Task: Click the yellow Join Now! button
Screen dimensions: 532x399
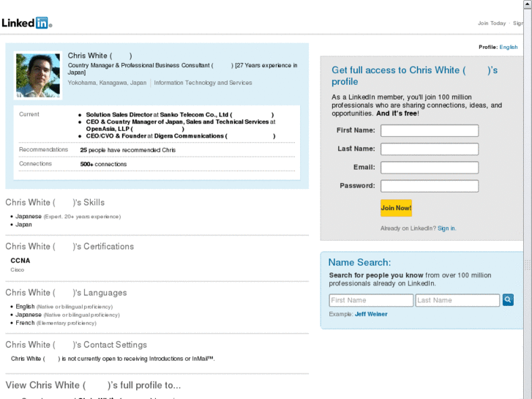Action: click(396, 208)
